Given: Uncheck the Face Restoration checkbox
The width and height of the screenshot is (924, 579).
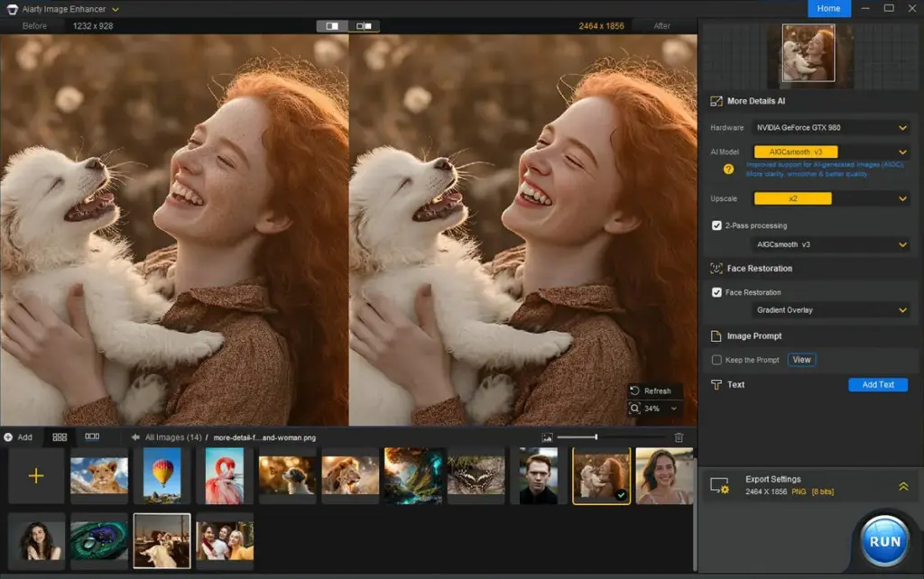Looking at the screenshot, I should click(x=716, y=292).
